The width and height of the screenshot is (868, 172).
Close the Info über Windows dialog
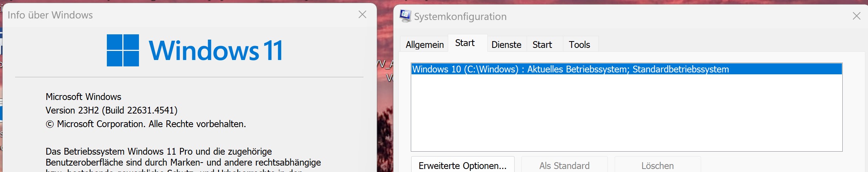coord(362,14)
